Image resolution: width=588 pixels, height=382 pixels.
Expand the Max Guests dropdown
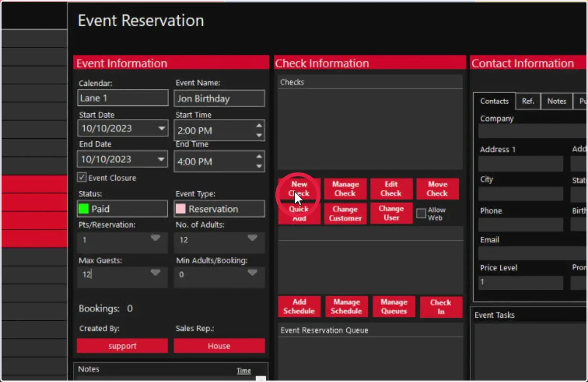(x=155, y=273)
